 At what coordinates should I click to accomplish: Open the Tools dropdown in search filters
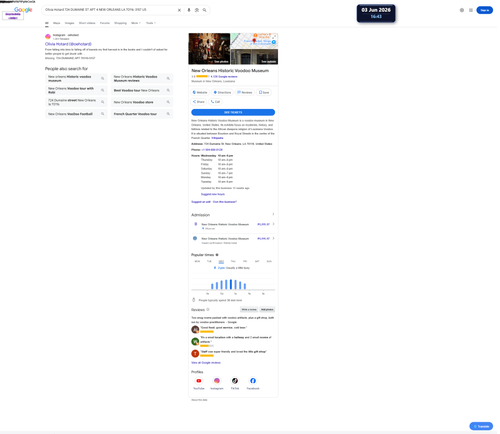151,23
